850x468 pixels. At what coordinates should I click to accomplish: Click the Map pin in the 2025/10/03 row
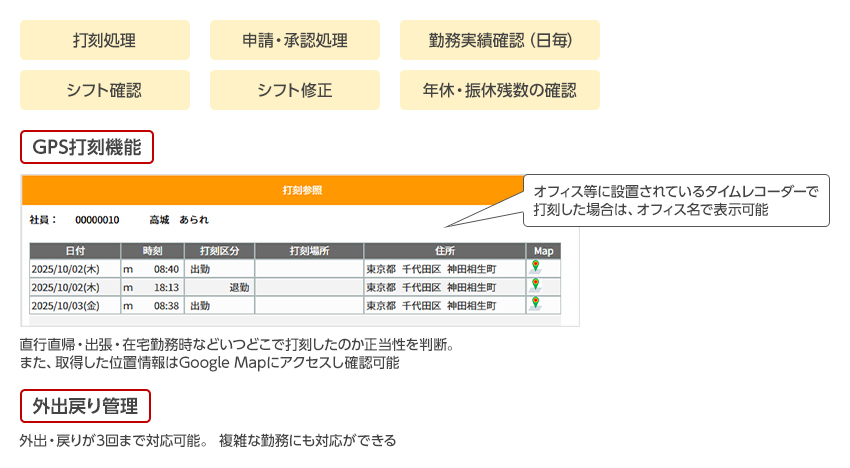pyautogui.click(x=536, y=304)
